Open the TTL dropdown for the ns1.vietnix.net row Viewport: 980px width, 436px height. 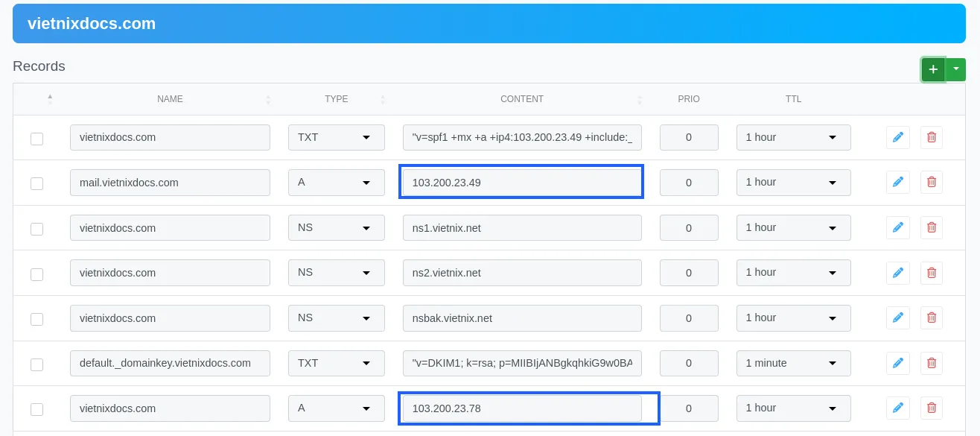794,227
